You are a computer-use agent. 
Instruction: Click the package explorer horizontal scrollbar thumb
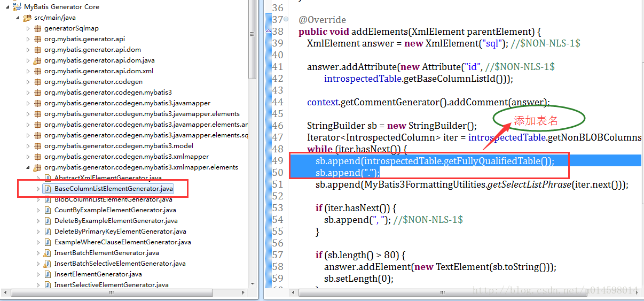[112, 292]
